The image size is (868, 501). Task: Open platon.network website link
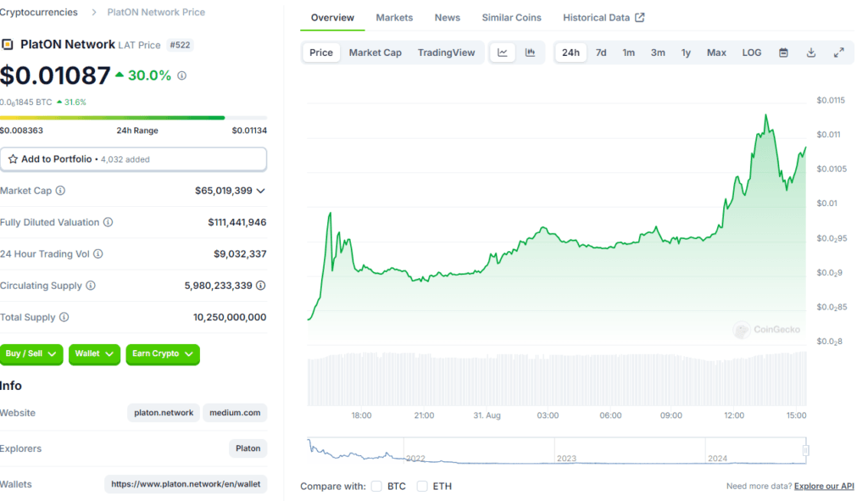[164, 413]
